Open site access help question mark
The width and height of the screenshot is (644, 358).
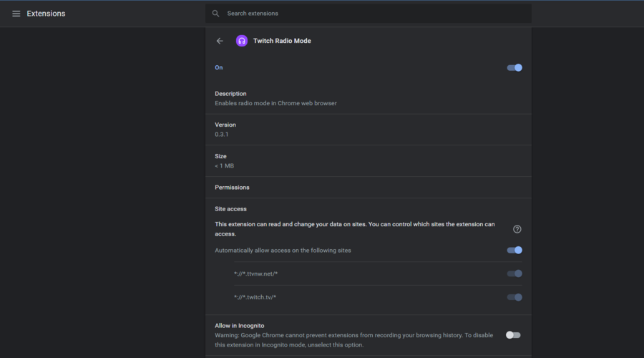[x=517, y=229]
